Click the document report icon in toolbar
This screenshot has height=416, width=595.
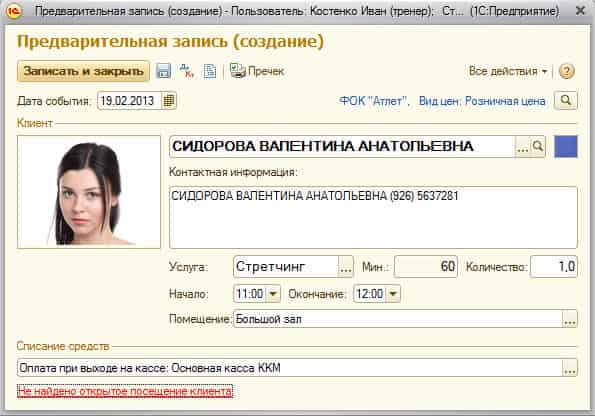point(210,71)
